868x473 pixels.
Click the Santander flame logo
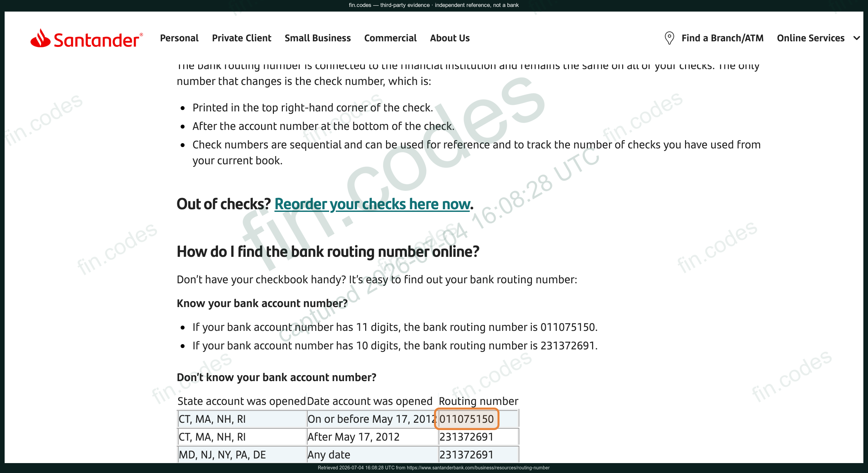click(x=40, y=38)
